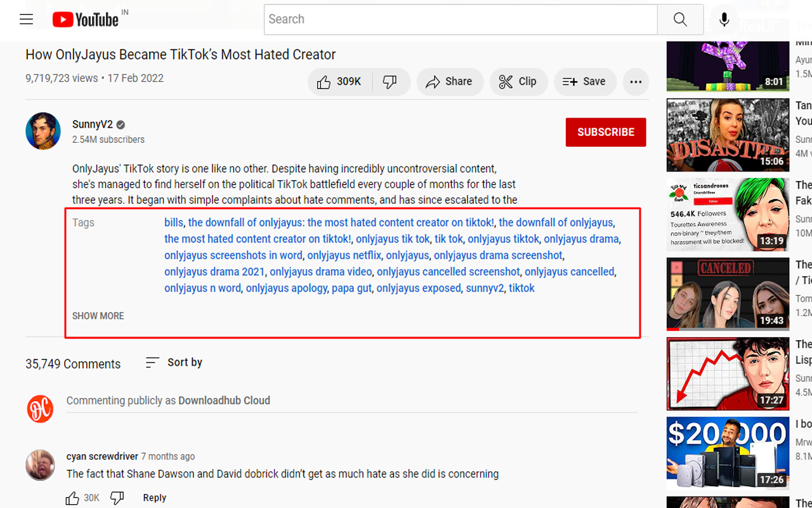812x508 pixels.
Task: Click the '35,749 Comments' count
Action: click(x=73, y=364)
